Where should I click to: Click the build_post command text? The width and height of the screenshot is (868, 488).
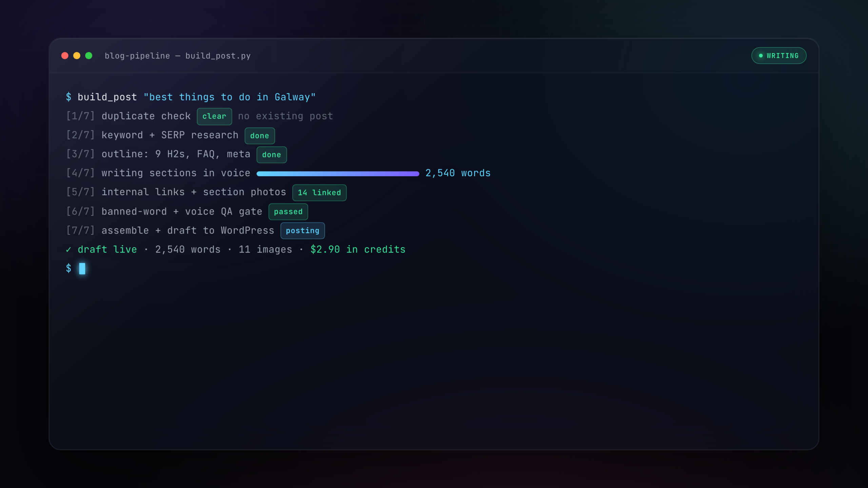coord(107,97)
